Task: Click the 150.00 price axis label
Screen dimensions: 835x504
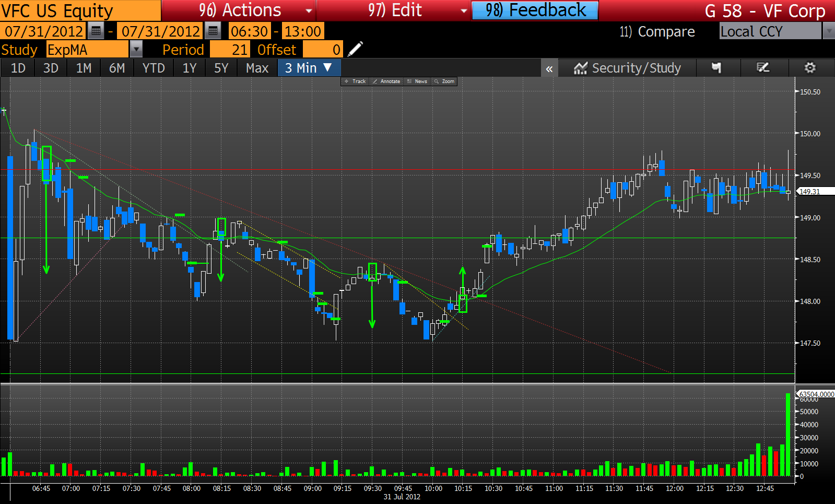Action: point(810,134)
